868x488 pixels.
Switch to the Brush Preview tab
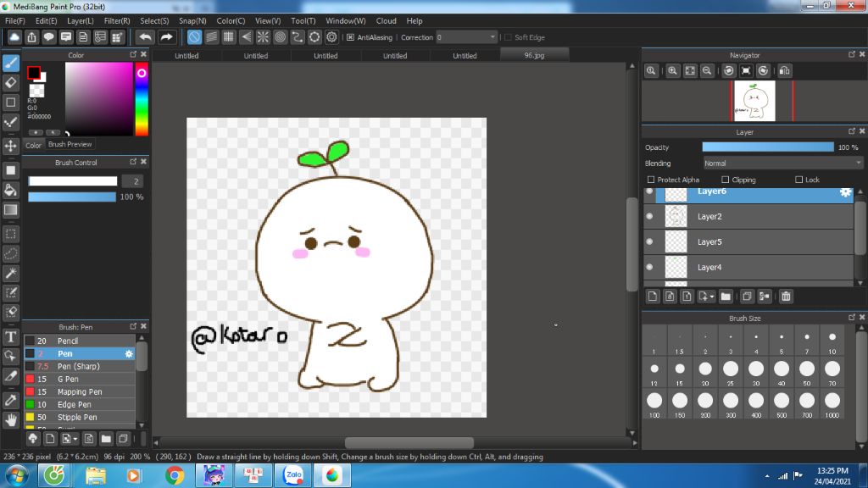70,144
